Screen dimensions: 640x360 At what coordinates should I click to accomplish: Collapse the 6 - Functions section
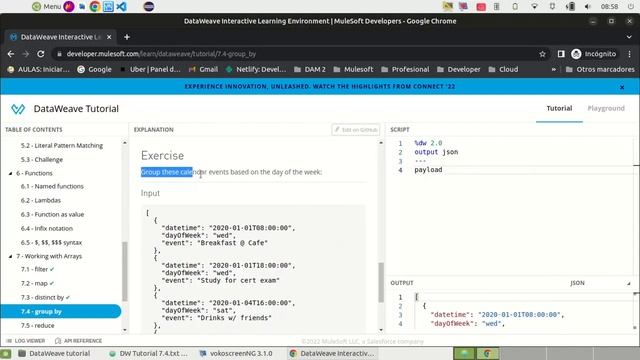[x=11, y=173]
